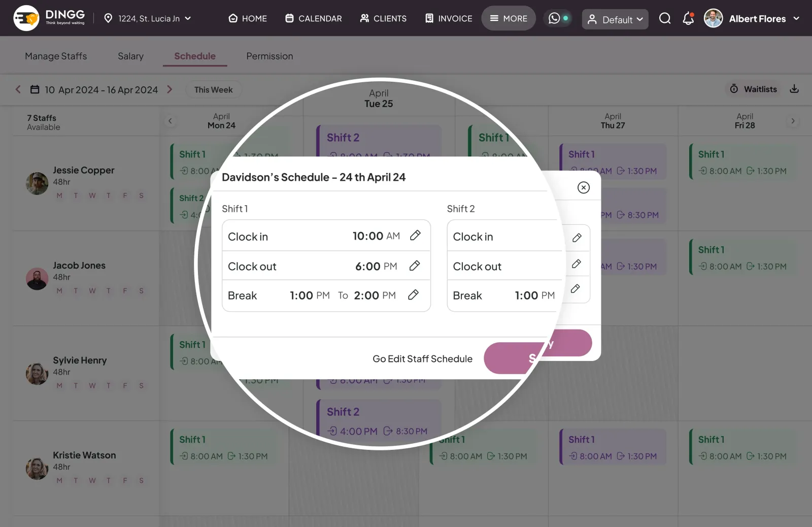The height and width of the screenshot is (527, 812).
Task: Select Sylvie Henry staff row
Action: point(85,373)
